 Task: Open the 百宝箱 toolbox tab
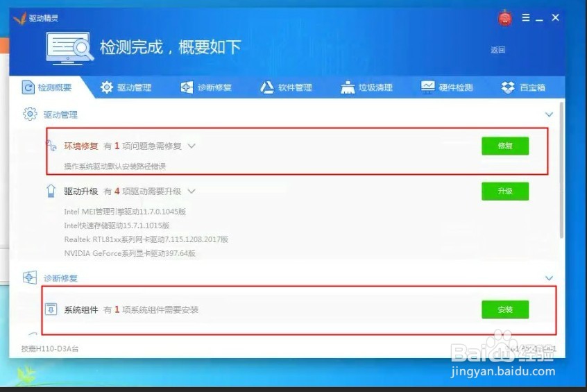click(523, 87)
